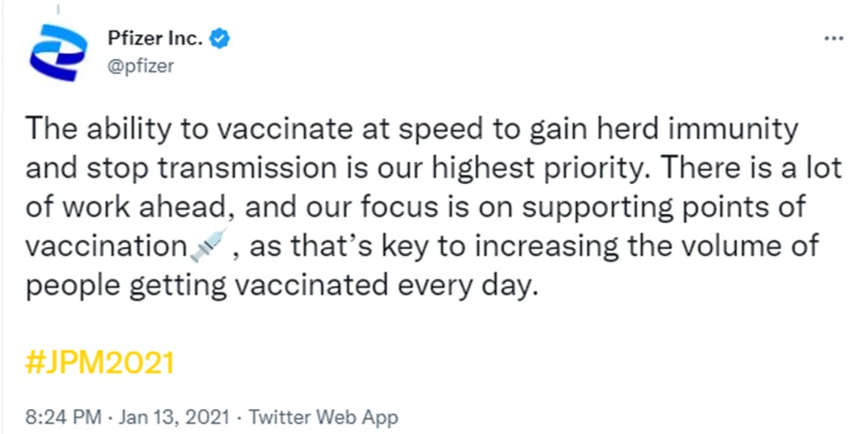Click the blue verified badge checkmark
The image size is (868, 434).
click(x=221, y=39)
